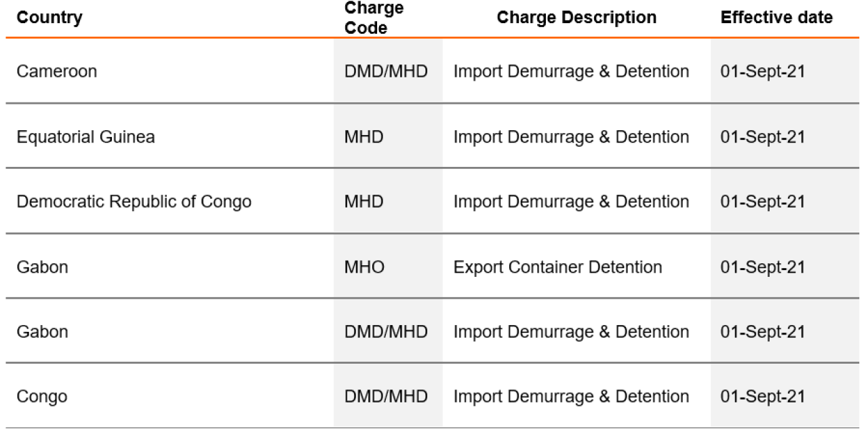Select the Country column header
The width and height of the screenshot is (868, 437).
[50, 18]
